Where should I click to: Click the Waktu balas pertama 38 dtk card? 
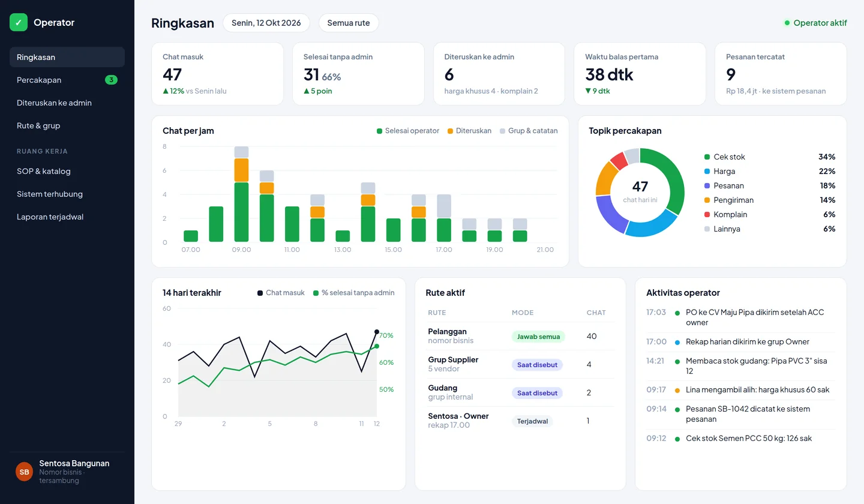click(x=640, y=74)
